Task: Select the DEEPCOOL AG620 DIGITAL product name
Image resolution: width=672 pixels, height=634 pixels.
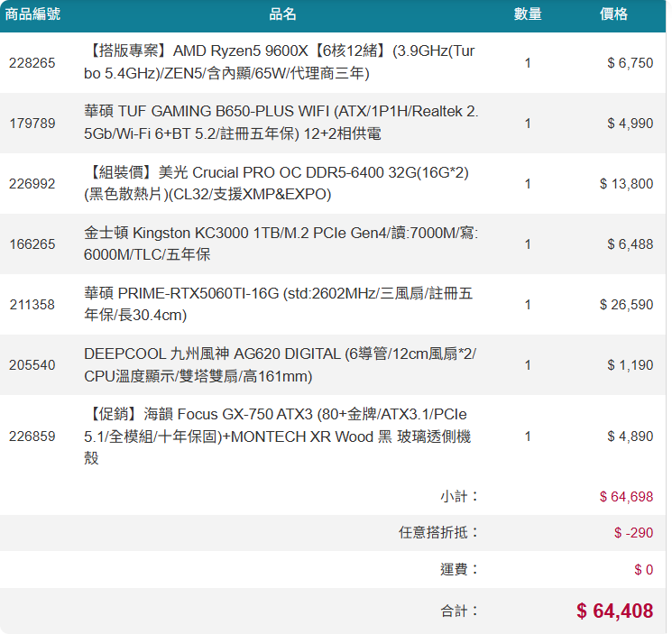Action: [280, 365]
